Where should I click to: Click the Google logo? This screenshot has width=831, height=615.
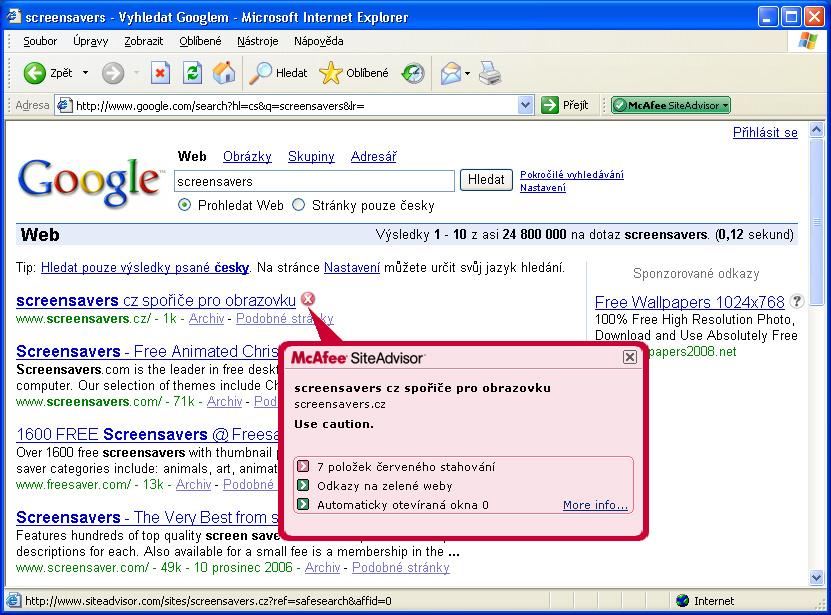89,181
